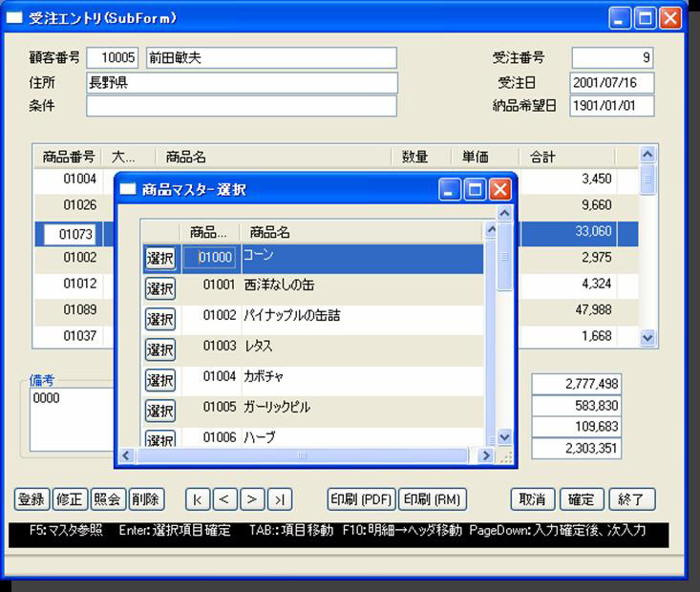Click the dialog's outer scroll up arrow
700x592 pixels.
504,213
